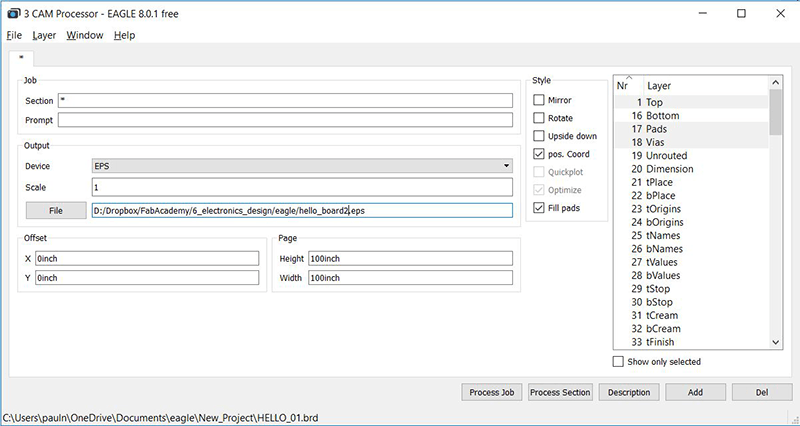Enable Show only selected checkbox
Image resolution: width=800 pixels, height=426 pixels.
coord(618,362)
